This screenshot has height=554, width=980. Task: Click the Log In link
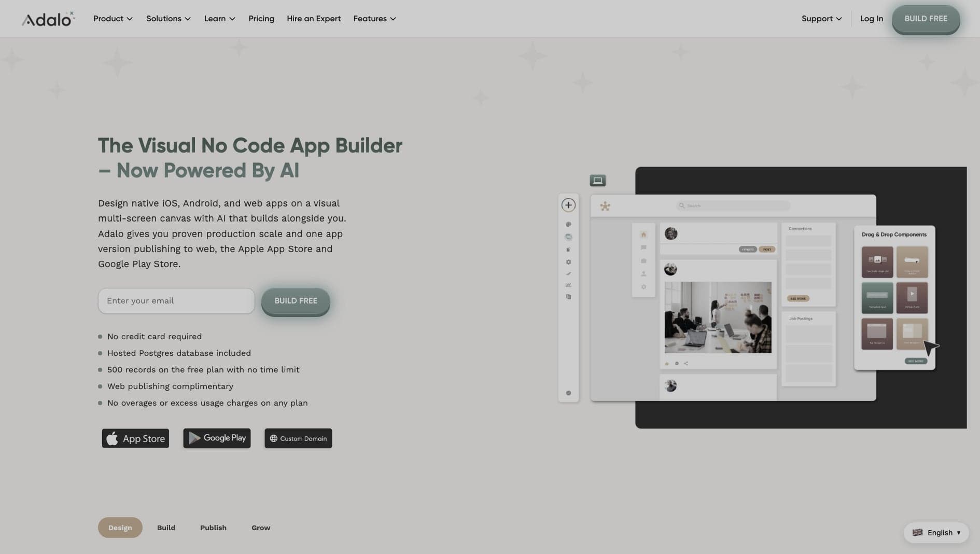[x=872, y=19]
